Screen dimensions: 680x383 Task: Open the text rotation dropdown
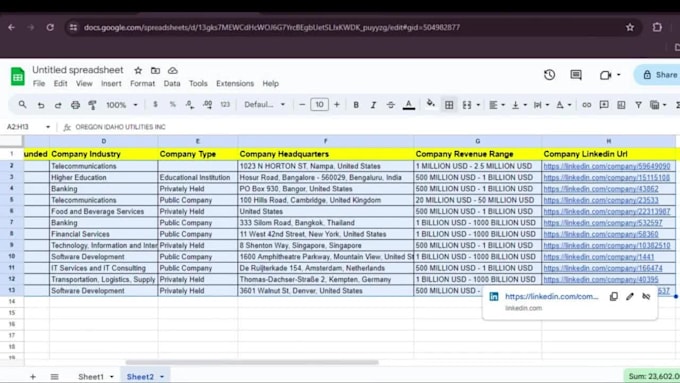tap(563, 105)
